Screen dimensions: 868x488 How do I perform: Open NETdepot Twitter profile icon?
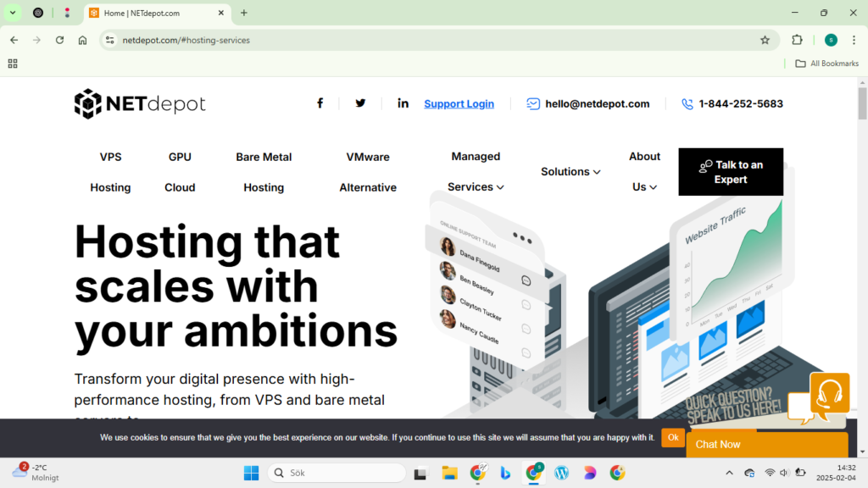(x=360, y=103)
